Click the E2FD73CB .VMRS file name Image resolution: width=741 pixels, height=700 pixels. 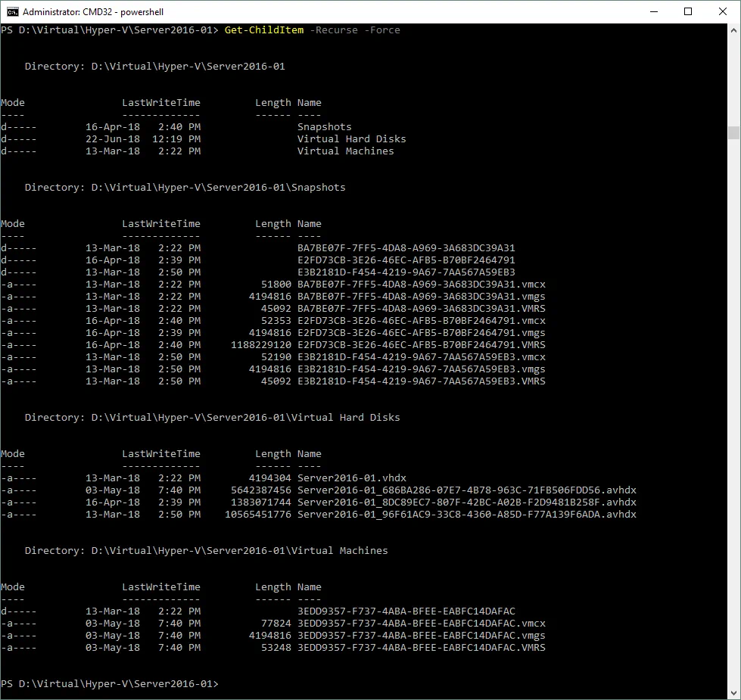tap(421, 345)
